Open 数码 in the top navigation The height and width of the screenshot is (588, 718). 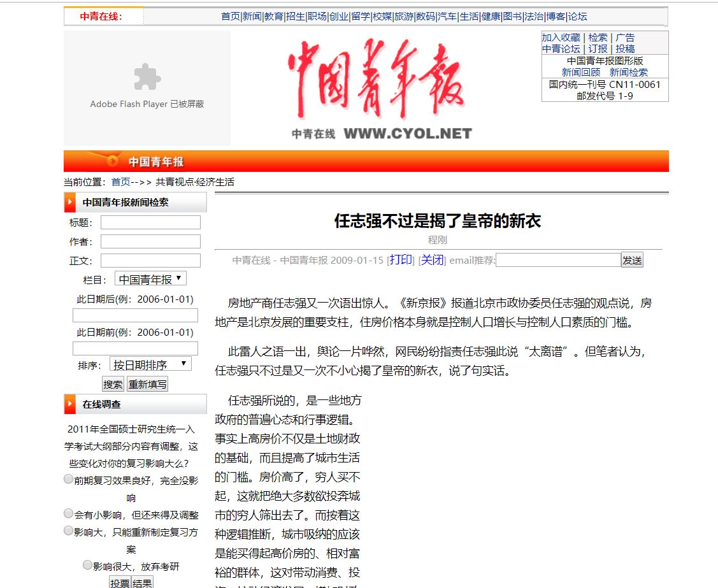point(426,17)
